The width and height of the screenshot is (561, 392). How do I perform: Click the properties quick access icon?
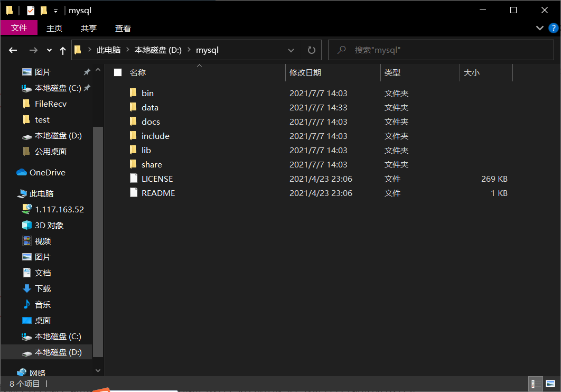coord(31,11)
